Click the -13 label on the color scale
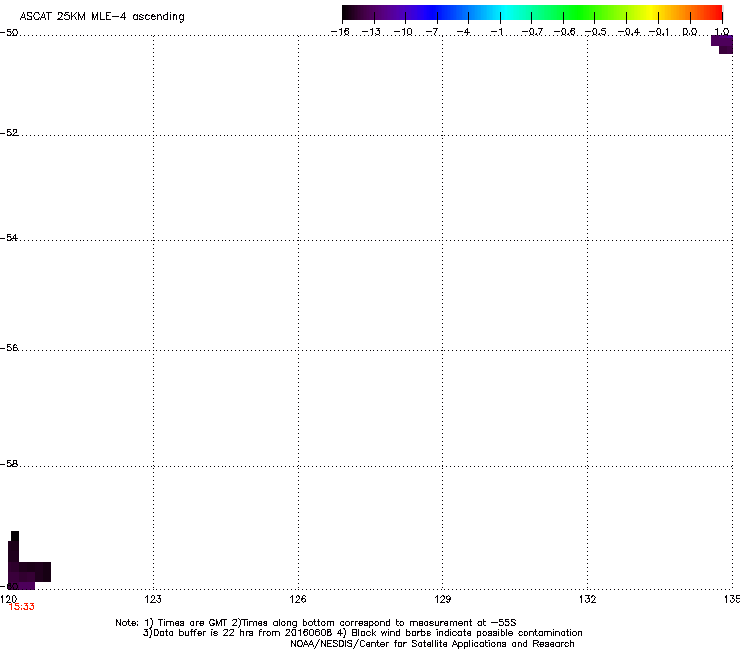The width and height of the screenshot is (740, 650). pos(371,32)
